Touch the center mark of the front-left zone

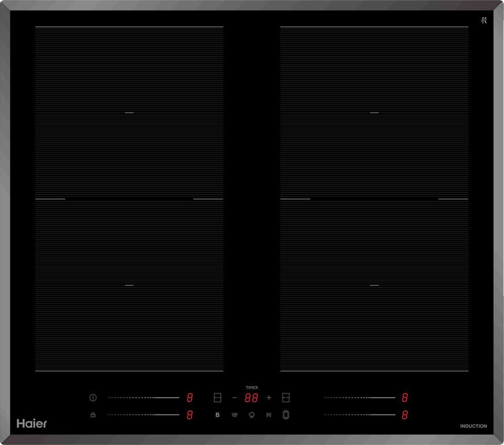click(129, 285)
